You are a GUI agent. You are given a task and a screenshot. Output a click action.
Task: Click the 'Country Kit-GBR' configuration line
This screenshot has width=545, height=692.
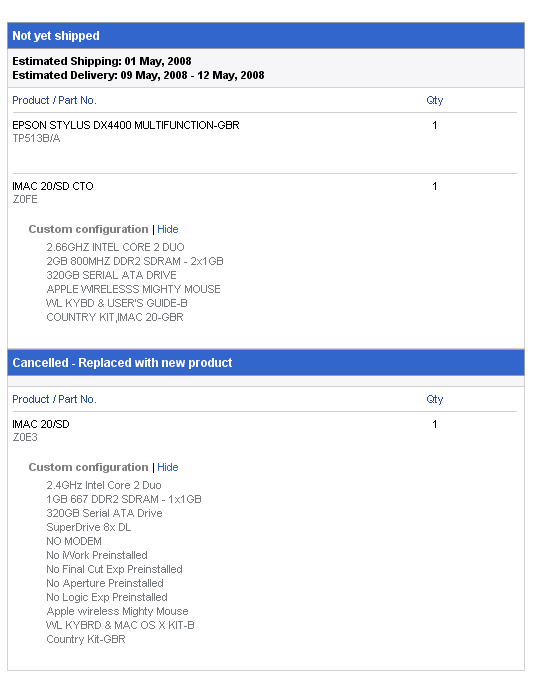(x=86, y=639)
